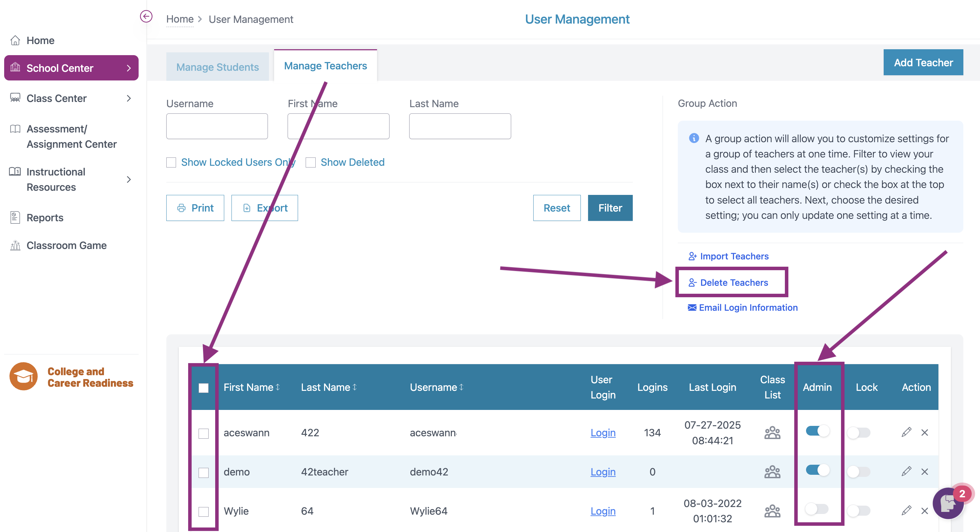This screenshot has width=980, height=532.
Task: Edit demo42 with the pencil icon
Action: (906, 471)
